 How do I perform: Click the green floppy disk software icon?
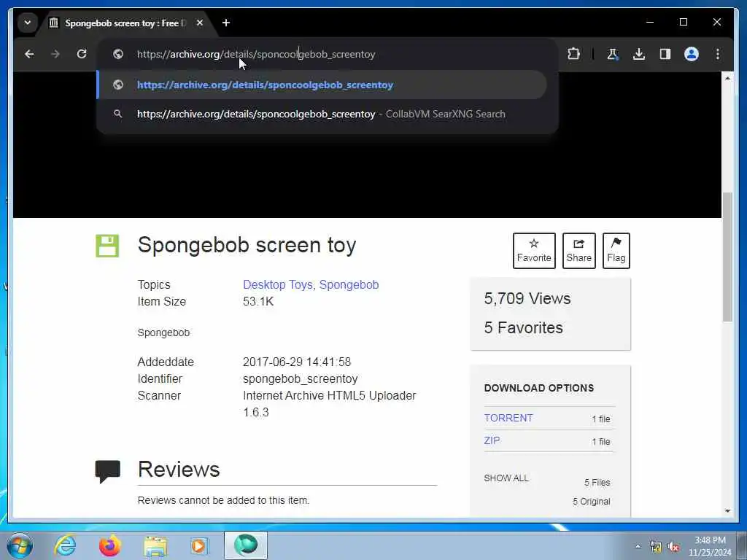pos(107,246)
